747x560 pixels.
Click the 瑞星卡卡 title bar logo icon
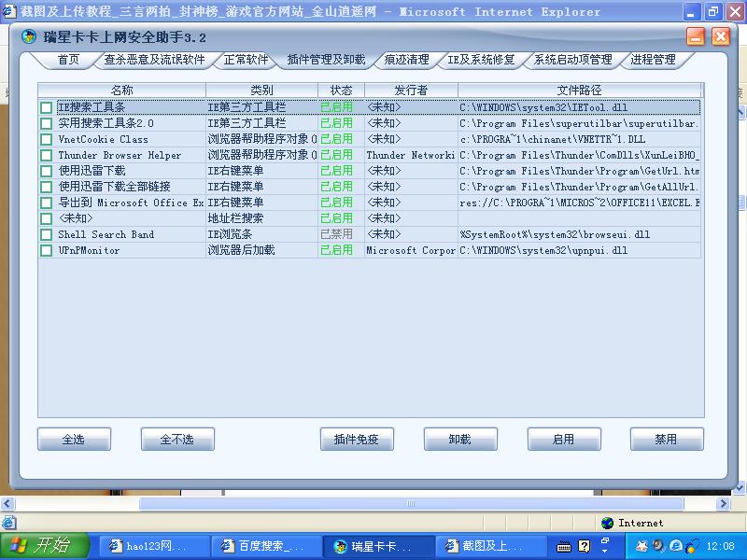tap(29, 36)
